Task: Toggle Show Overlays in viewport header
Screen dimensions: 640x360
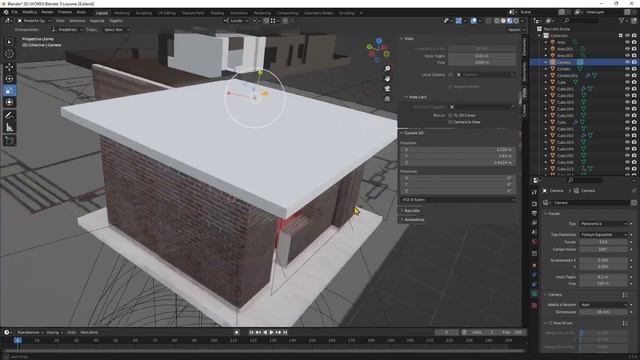Action: click(x=473, y=20)
